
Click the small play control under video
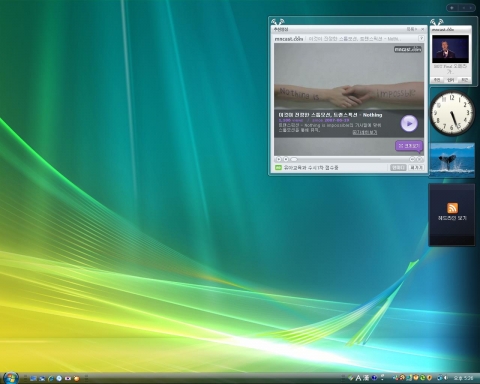point(279,159)
